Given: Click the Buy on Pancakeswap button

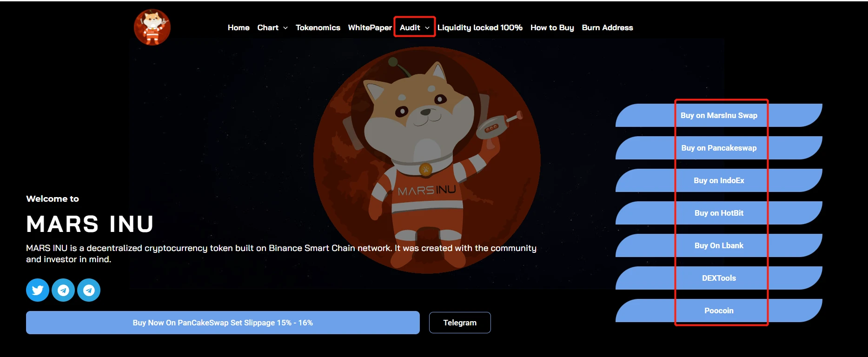Looking at the screenshot, I should click(719, 148).
